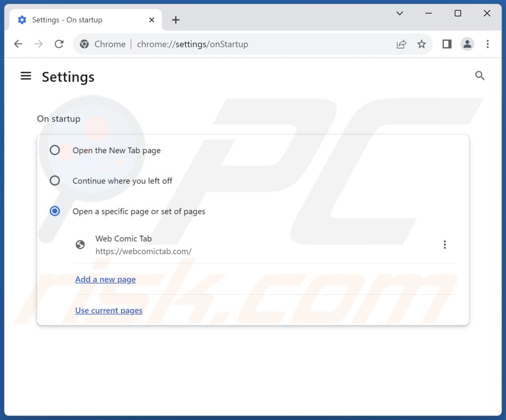Image resolution: width=506 pixels, height=420 pixels.
Task: Click Add a new page link
Action: click(105, 279)
